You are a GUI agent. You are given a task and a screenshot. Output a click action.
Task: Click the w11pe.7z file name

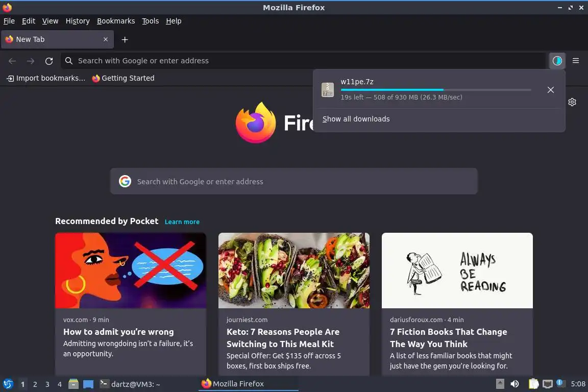tap(357, 82)
